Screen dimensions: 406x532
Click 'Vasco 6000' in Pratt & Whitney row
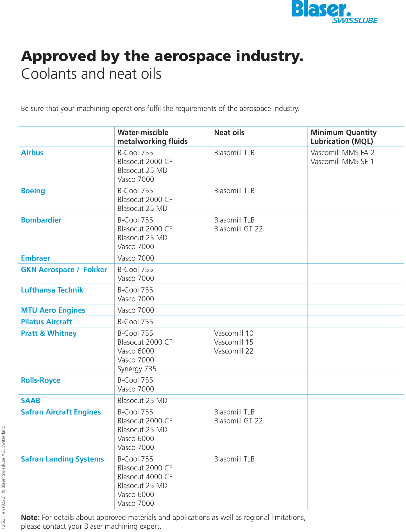[x=136, y=351]
